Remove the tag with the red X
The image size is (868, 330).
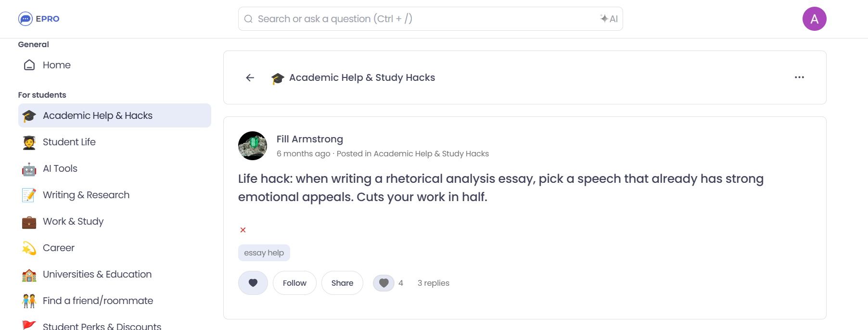click(x=243, y=230)
